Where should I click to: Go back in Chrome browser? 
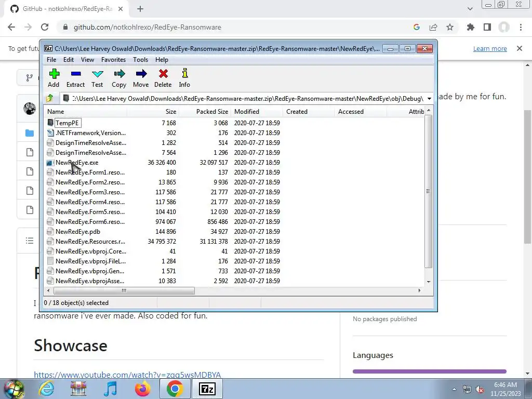11,27
